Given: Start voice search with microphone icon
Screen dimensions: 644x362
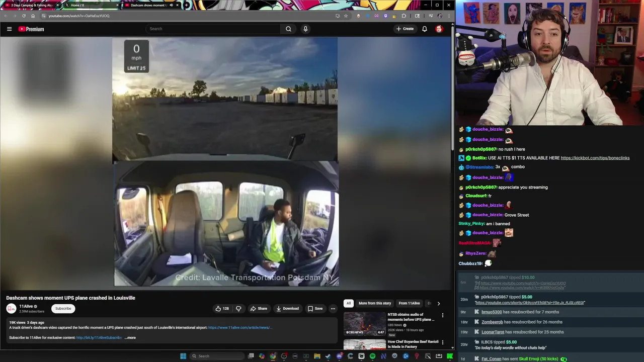Looking at the screenshot, I should pyautogui.click(x=305, y=29).
